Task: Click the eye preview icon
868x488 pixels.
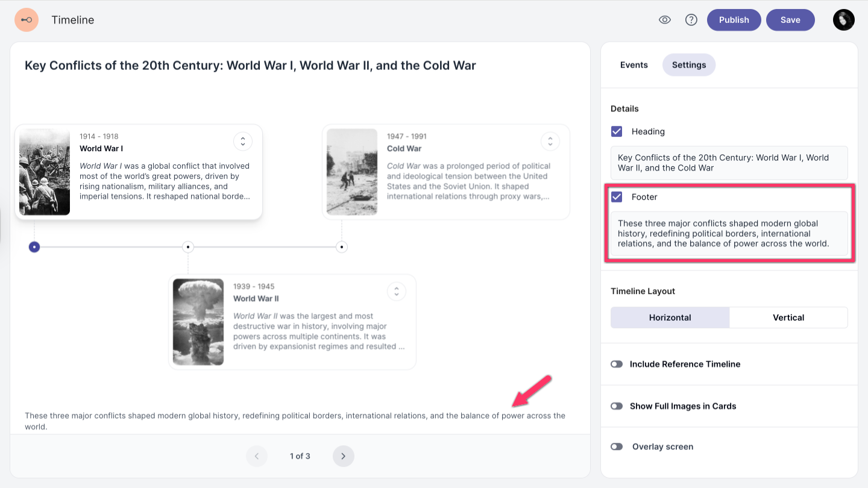Action: coord(665,20)
